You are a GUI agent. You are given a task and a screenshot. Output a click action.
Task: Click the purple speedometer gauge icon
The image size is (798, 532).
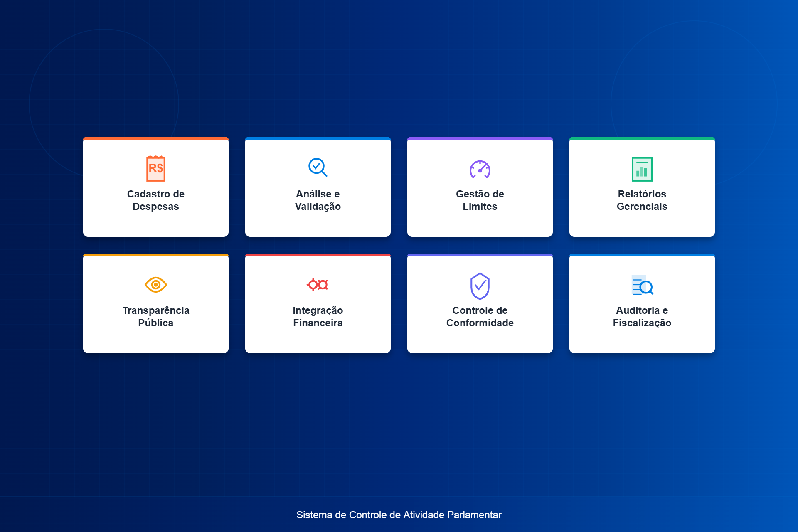click(x=480, y=169)
